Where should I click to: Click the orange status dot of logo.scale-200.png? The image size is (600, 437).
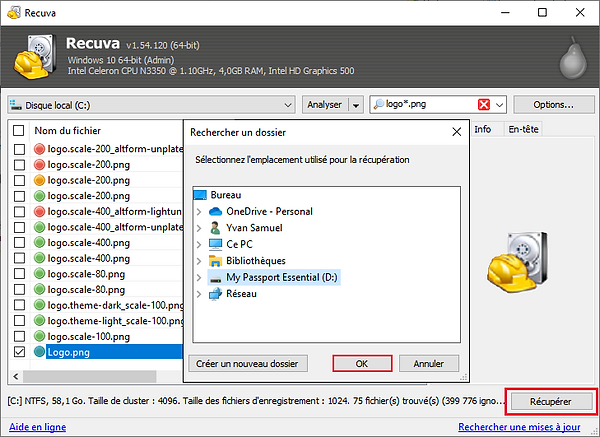click(x=39, y=180)
